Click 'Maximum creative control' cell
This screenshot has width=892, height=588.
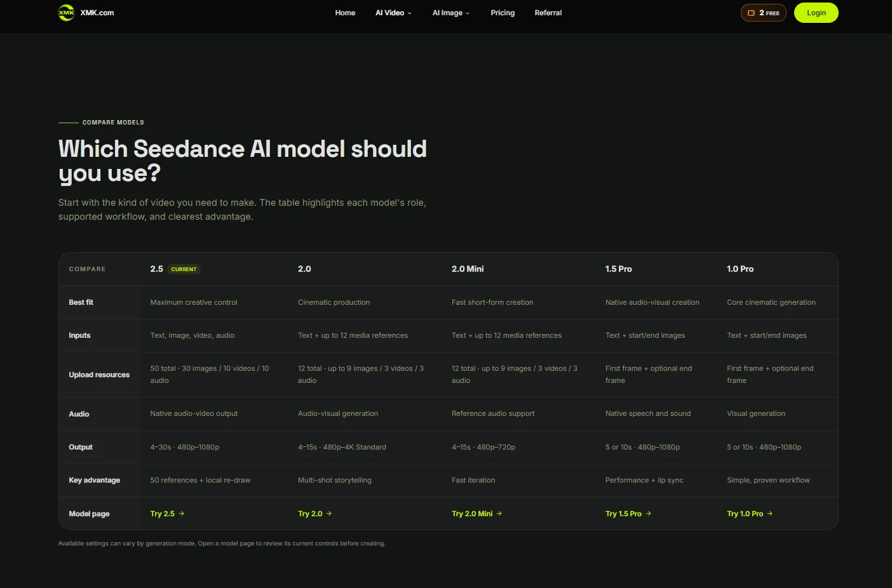tap(194, 302)
